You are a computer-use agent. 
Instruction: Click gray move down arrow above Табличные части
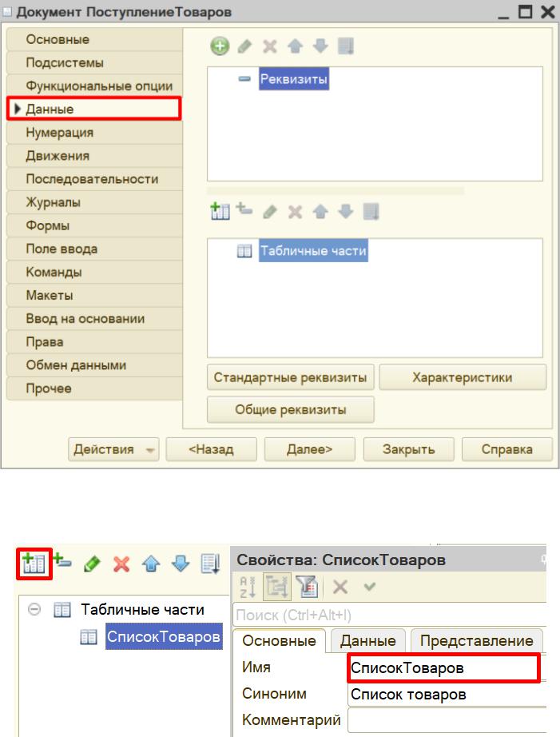(346, 212)
